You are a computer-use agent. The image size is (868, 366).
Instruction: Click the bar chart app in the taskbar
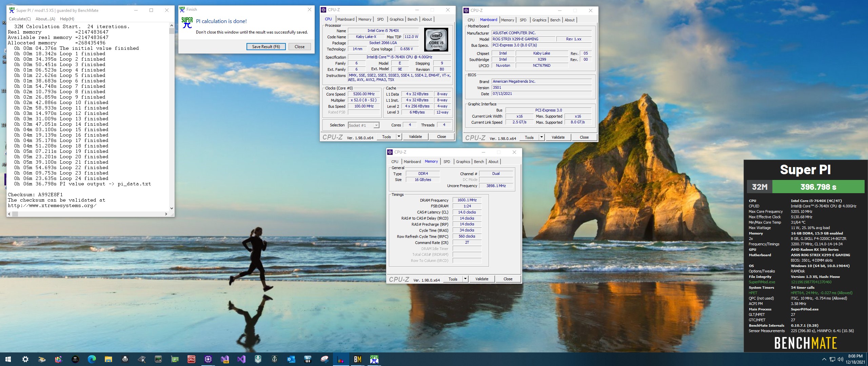tap(341, 359)
